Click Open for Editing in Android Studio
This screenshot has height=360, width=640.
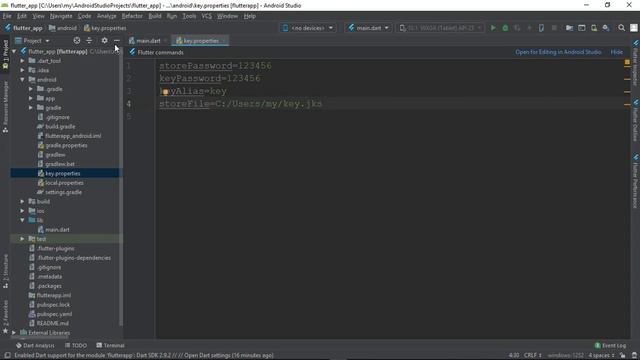pyautogui.click(x=558, y=52)
